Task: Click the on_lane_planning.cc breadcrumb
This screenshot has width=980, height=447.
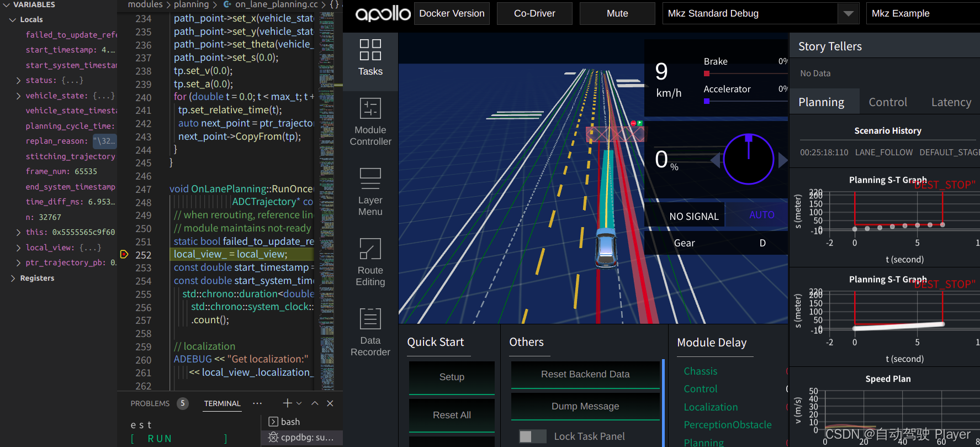Action: click(277, 4)
